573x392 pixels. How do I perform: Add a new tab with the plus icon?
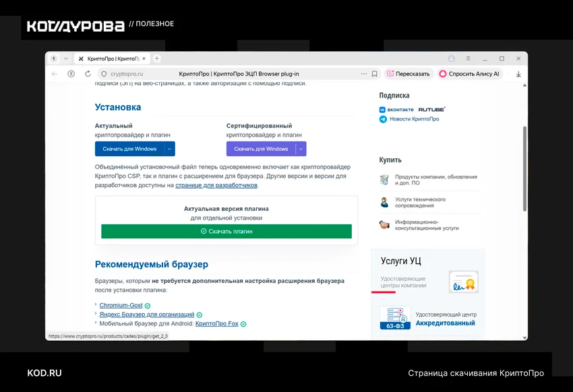point(157,59)
